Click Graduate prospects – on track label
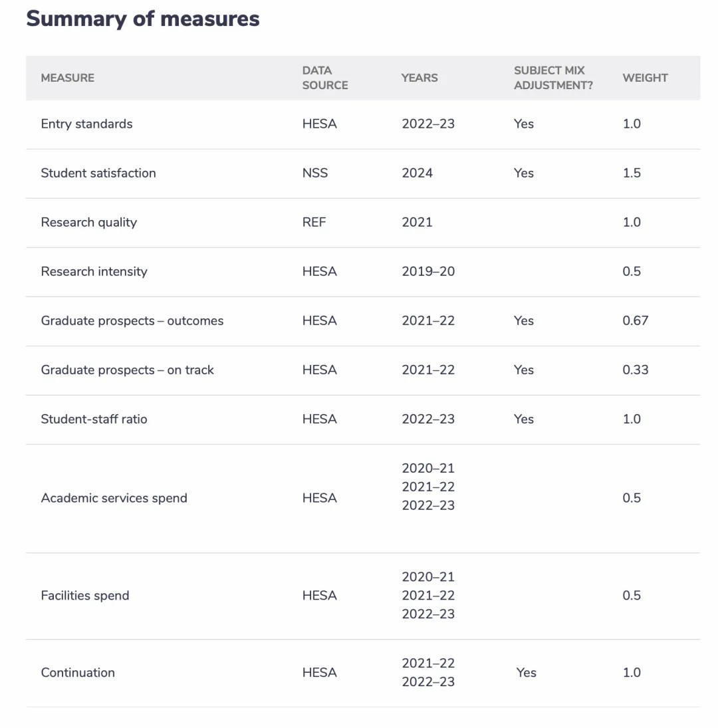This screenshot has height=728, width=718. [127, 370]
